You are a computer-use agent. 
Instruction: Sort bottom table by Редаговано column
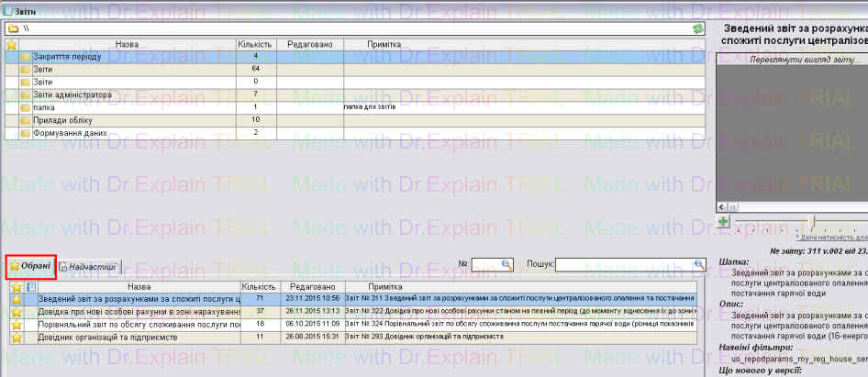pos(304,286)
